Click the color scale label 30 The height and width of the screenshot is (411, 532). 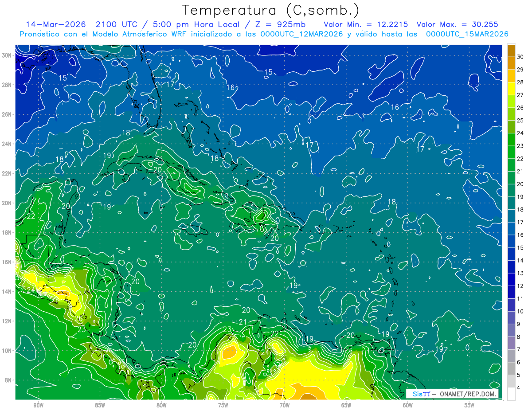click(x=520, y=56)
